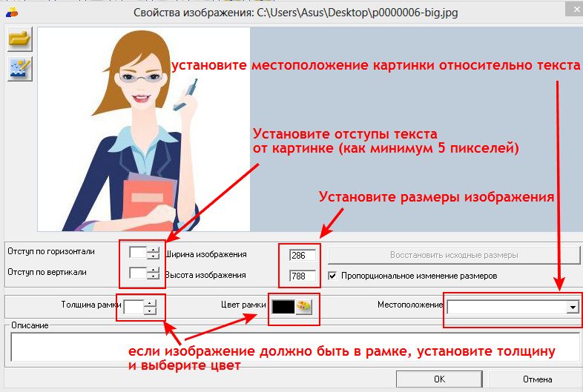Open the color palette icon next to Цвет рамки
The height and width of the screenshot is (392, 583).
click(305, 306)
